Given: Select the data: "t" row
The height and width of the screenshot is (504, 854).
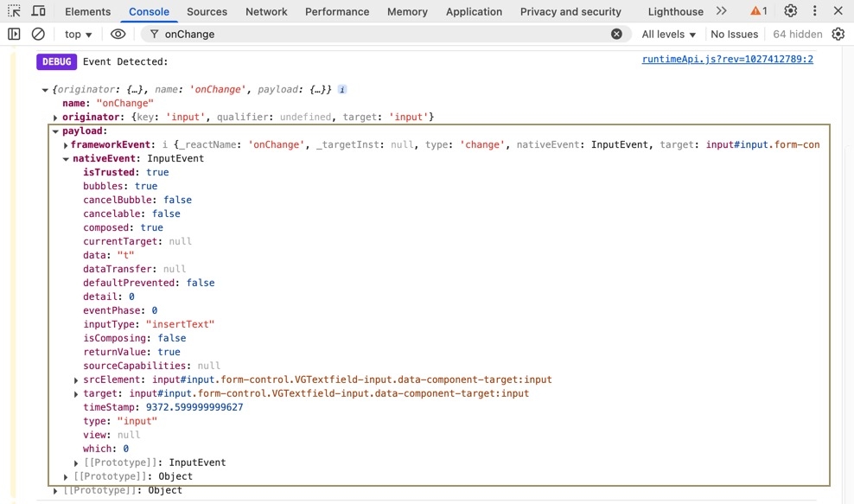Looking at the screenshot, I should click(108, 255).
